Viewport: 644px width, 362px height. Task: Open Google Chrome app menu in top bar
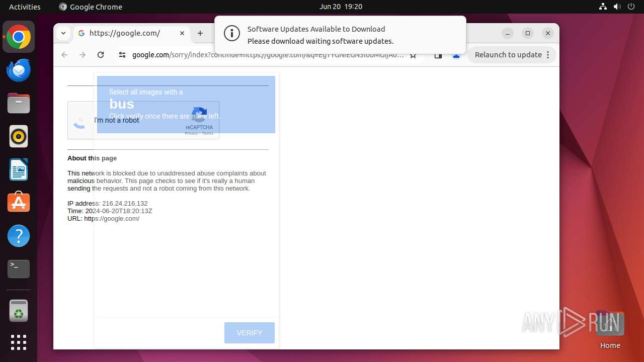click(x=91, y=7)
